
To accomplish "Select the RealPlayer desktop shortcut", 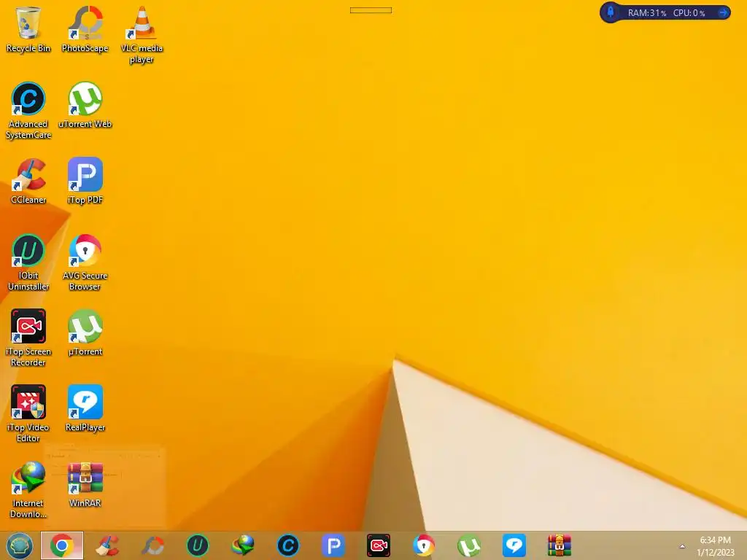I will pyautogui.click(x=85, y=408).
